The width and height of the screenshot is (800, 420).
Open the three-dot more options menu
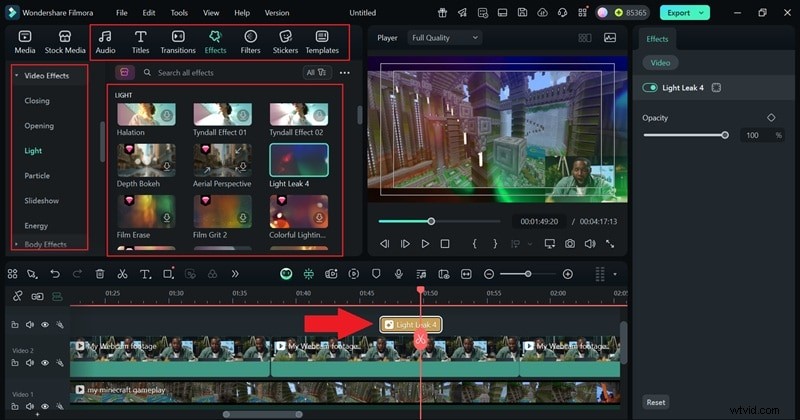(x=345, y=72)
